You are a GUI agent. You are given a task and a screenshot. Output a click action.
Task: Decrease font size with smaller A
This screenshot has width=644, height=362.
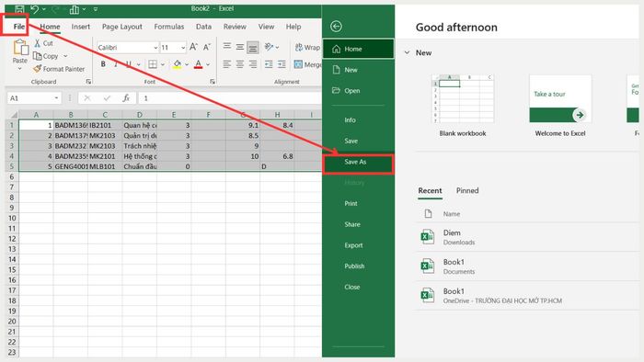[207, 47]
